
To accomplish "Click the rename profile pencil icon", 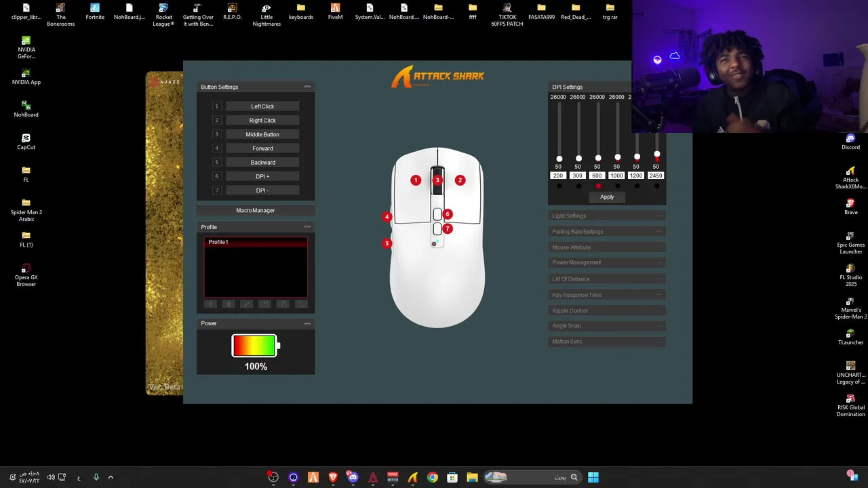I will point(247,304).
